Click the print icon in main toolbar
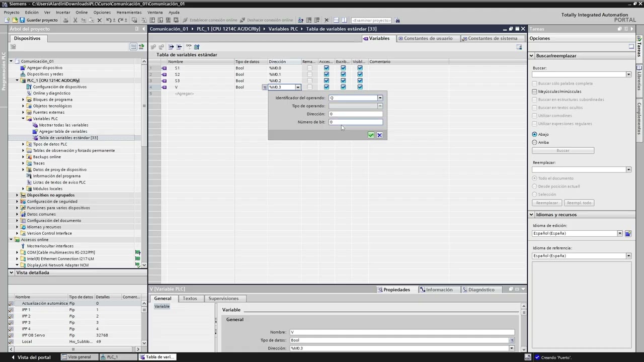 coord(65,20)
